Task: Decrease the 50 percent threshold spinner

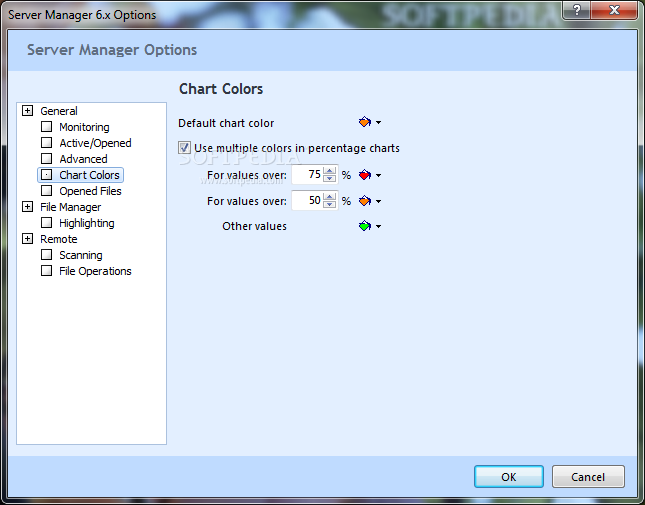Action: tap(329, 204)
